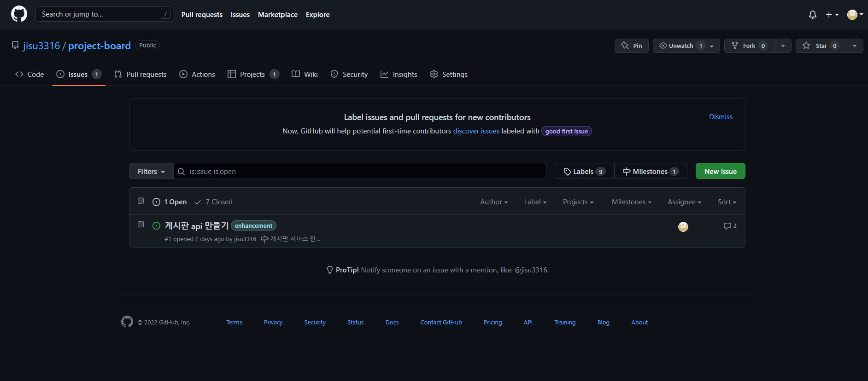Click the Unwatch button
This screenshot has width=868, height=381.
(x=686, y=46)
